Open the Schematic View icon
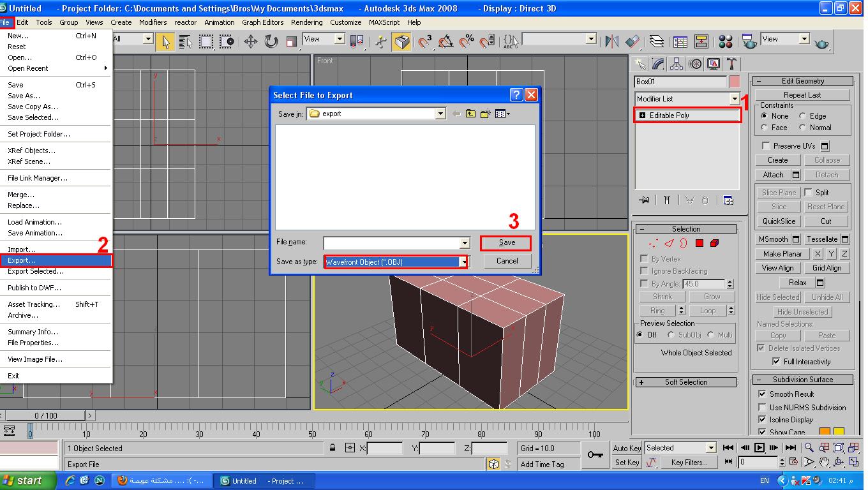This screenshot has width=868, height=490. (701, 41)
